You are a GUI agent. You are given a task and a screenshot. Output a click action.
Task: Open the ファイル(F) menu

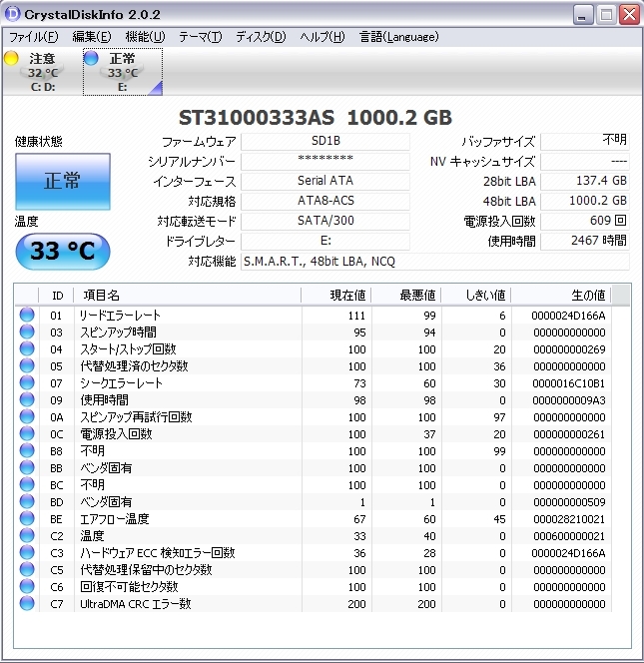(33, 37)
